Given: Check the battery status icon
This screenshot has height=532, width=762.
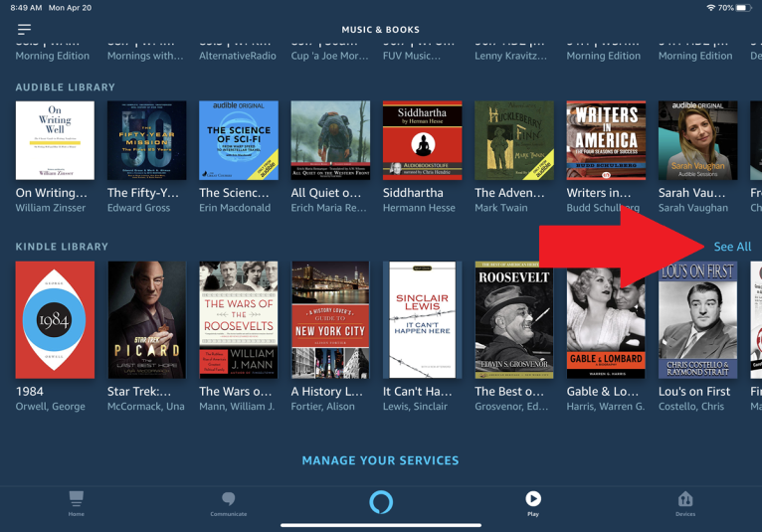Looking at the screenshot, I should [x=743, y=8].
